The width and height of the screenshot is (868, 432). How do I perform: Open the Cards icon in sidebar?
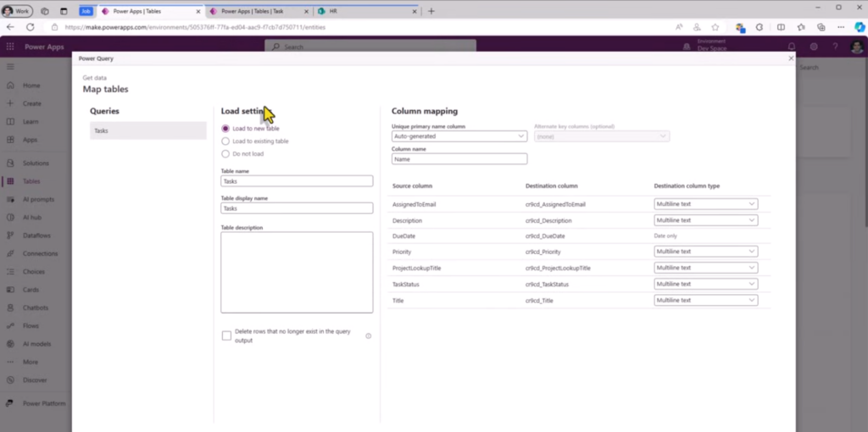[10, 290]
